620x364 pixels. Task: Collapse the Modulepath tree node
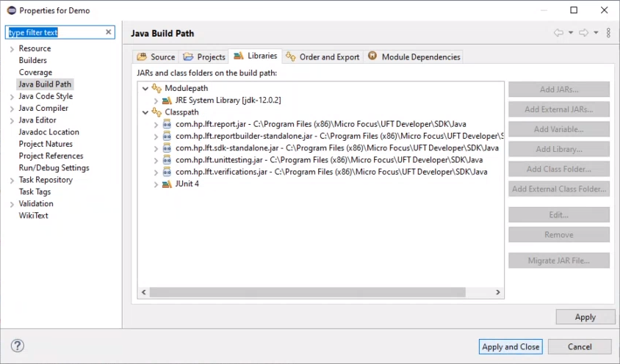point(145,88)
